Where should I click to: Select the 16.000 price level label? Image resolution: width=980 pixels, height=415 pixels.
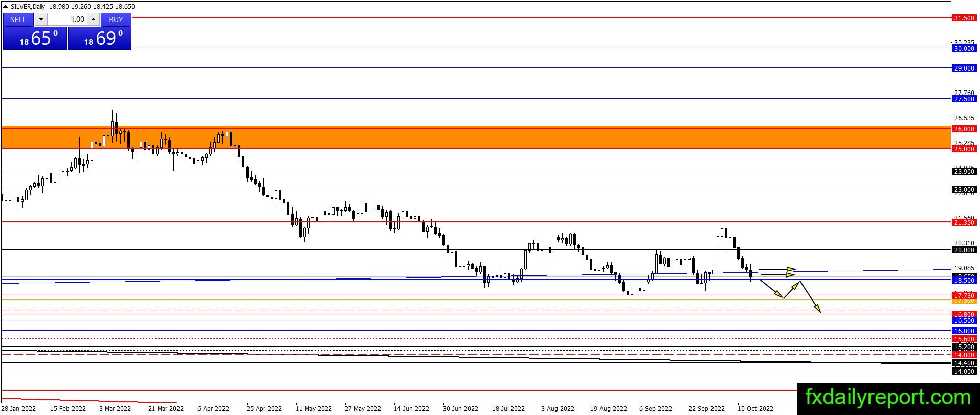pyautogui.click(x=964, y=331)
